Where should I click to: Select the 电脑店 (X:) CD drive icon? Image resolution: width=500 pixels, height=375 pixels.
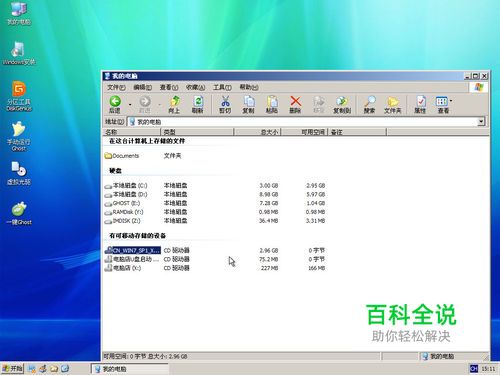pos(108,268)
